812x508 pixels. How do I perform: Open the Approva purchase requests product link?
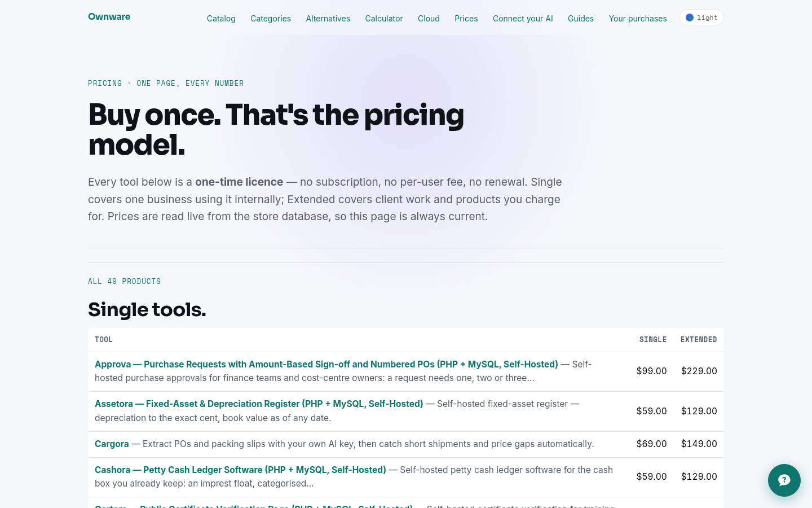click(x=326, y=364)
